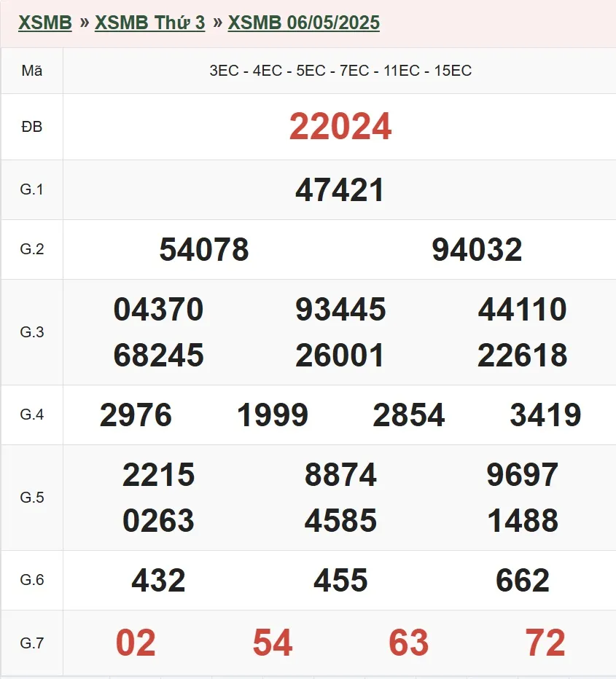Click the G.4 number 3419
Viewport: 616px width, 679px height.
coord(545,415)
